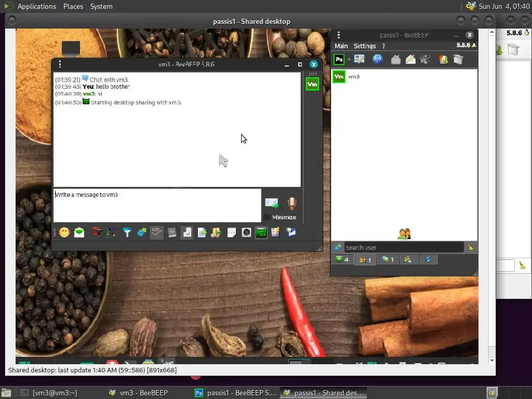Open the Settings menu in passis1 BeeBEEP
The image size is (532, 399).
click(364, 46)
